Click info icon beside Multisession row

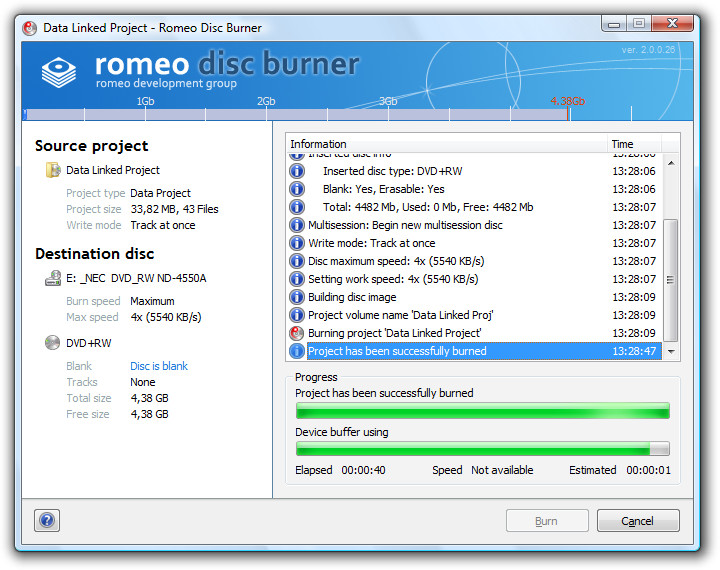(297, 225)
